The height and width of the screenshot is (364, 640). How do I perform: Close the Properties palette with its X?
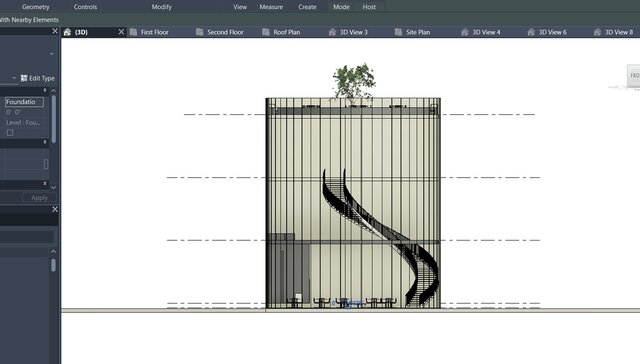click(x=55, y=31)
